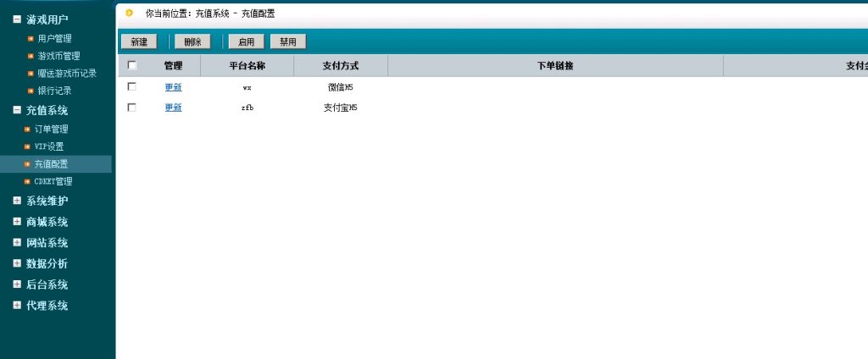Click the 禁用 button
The width and height of the screenshot is (868, 359).
click(x=288, y=41)
